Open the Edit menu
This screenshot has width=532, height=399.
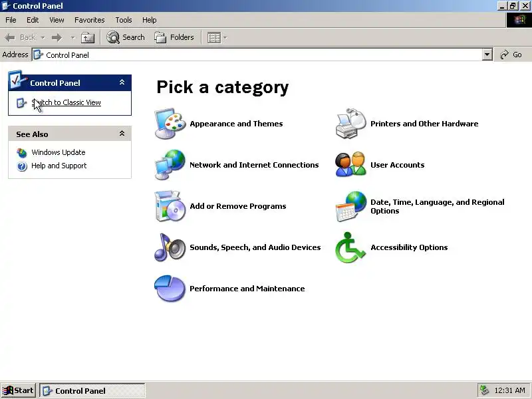(33, 20)
